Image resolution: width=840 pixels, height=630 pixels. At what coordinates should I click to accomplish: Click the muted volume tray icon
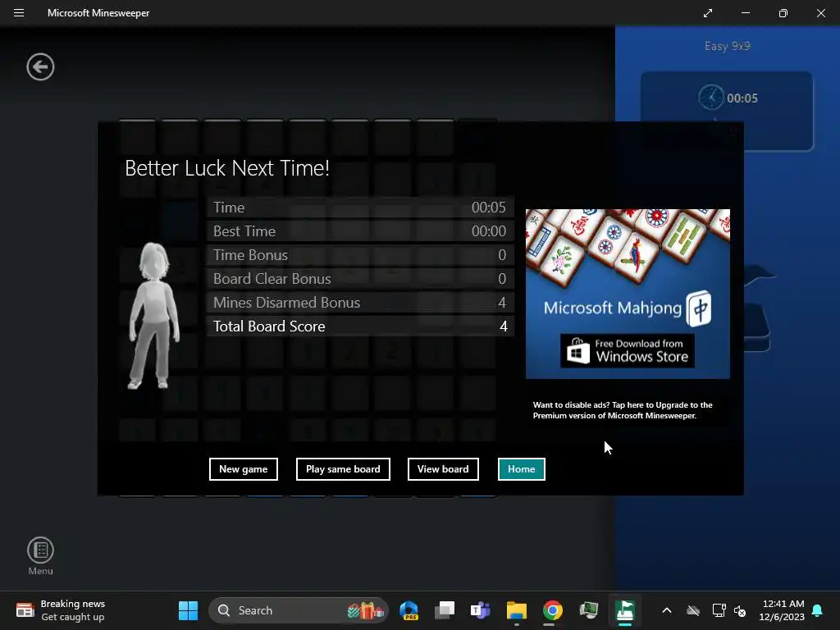coord(740,610)
